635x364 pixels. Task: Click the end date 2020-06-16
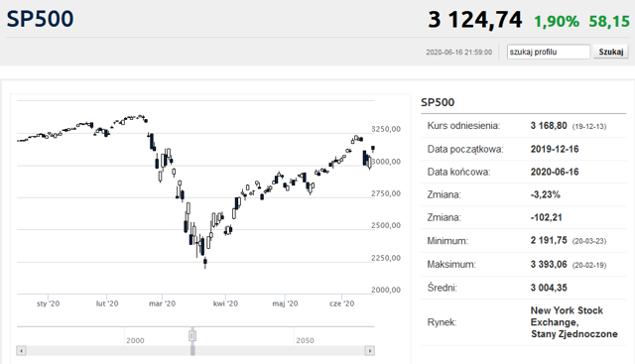(x=555, y=172)
